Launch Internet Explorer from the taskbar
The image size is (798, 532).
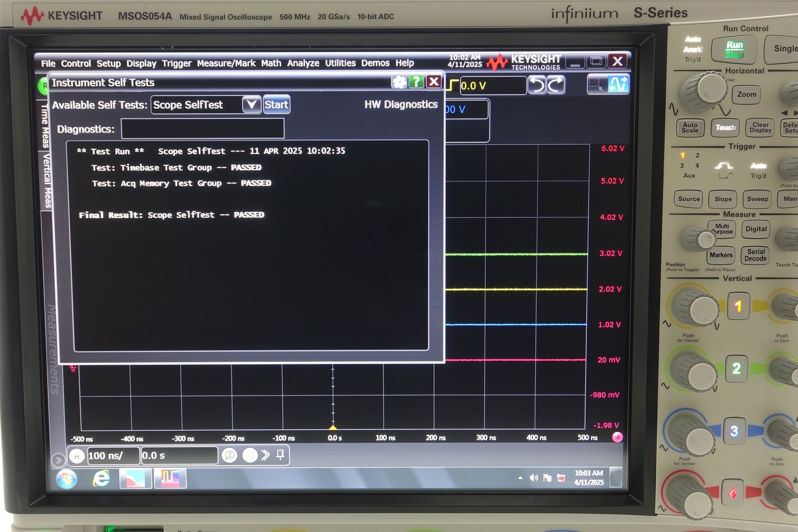pos(101,479)
